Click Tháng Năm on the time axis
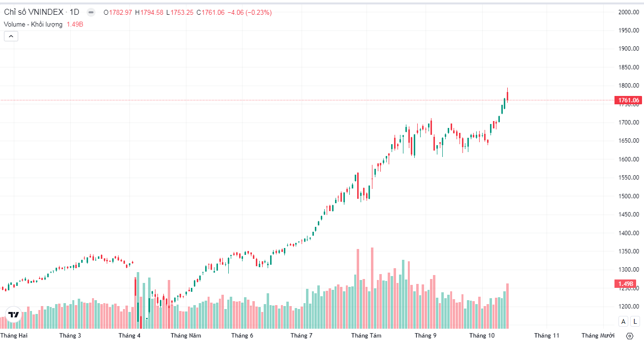The height and width of the screenshot is (341, 644). 185,336
